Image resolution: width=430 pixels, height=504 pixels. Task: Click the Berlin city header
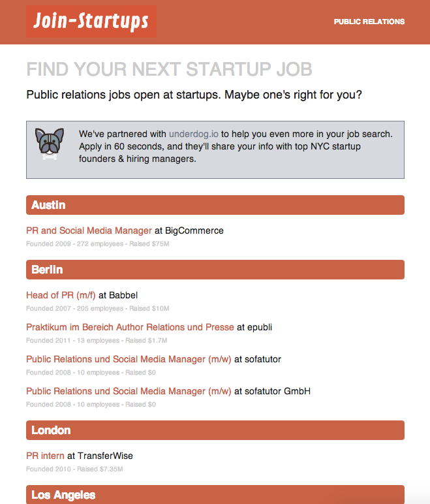215,270
